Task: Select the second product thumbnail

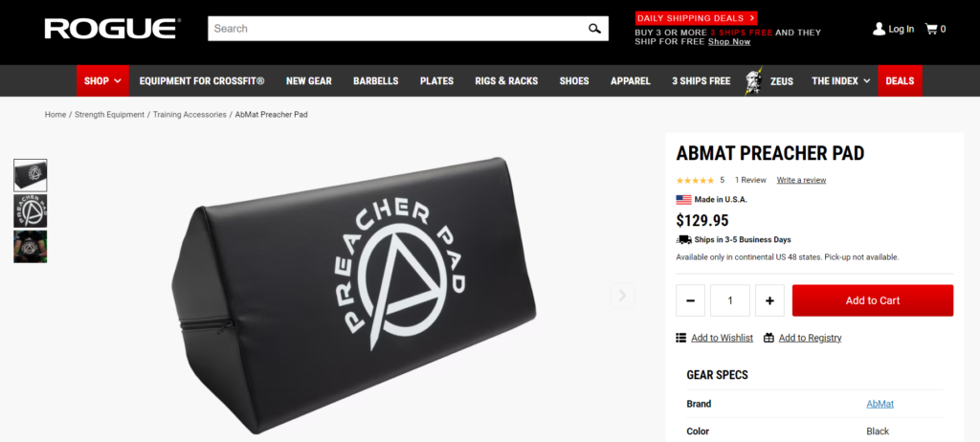Action: pyautogui.click(x=30, y=210)
